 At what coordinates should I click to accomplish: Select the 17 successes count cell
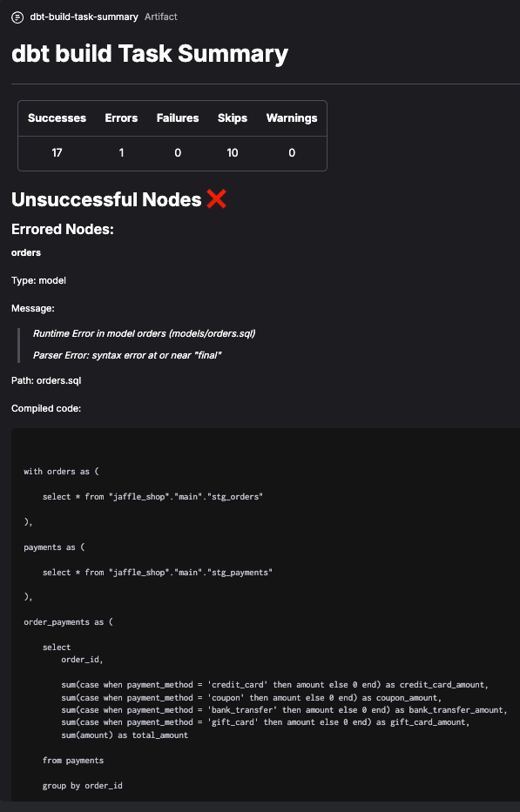tap(57, 153)
